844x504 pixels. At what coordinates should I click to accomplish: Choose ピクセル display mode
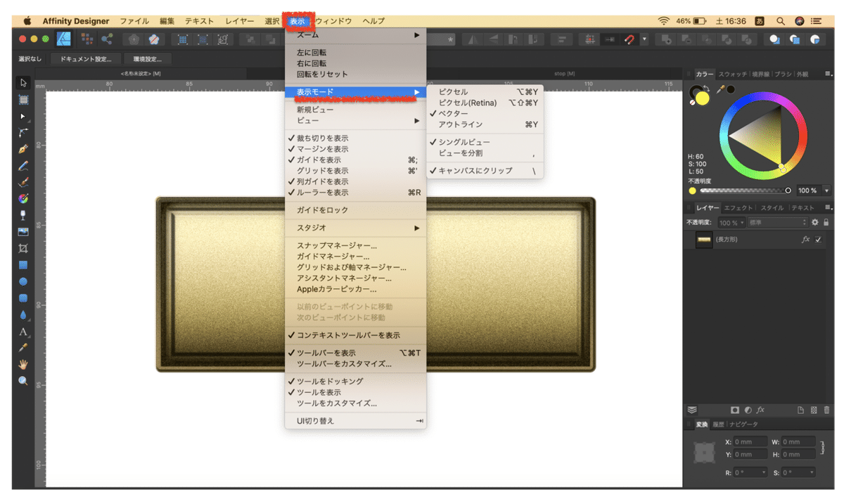(485, 92)
